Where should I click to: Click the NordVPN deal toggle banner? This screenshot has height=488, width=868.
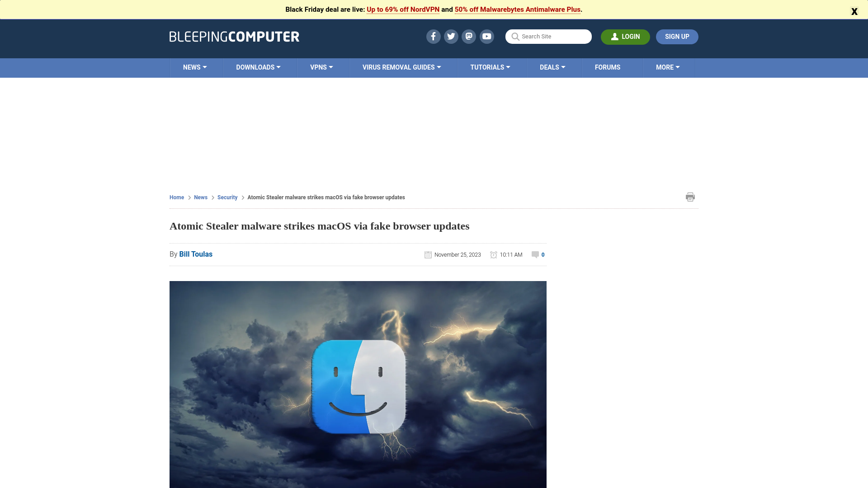[x=403, y=9]
